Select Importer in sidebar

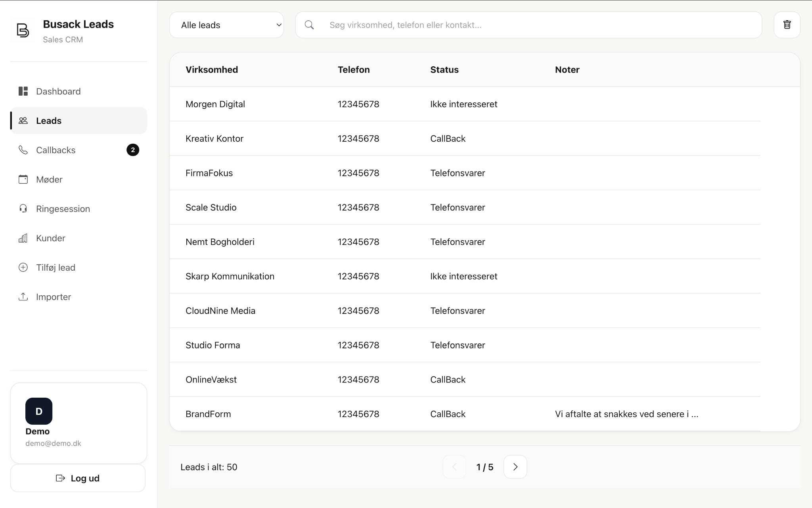[x=79, y=297]
